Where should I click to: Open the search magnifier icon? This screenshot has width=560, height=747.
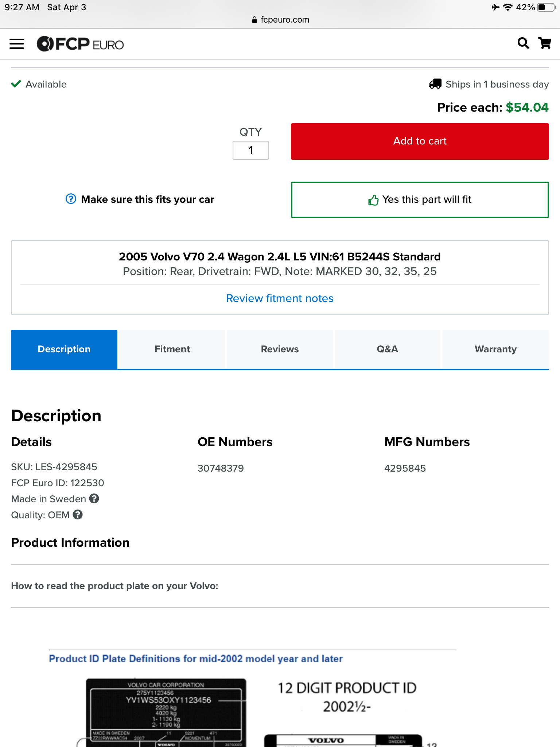pyautogui.click(x=523, y=43)
